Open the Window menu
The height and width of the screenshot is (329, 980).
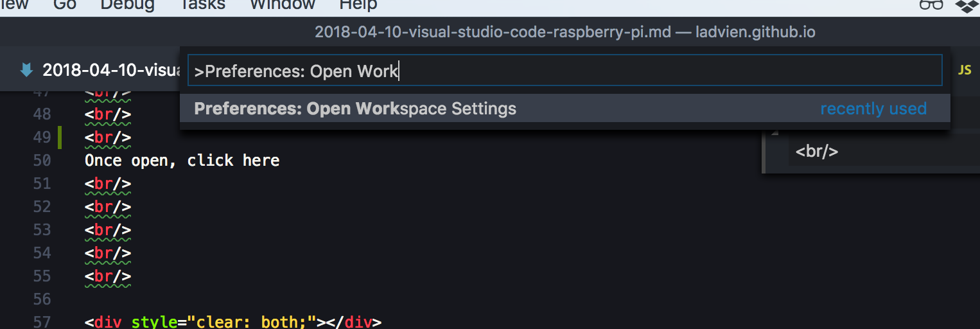pyautogui.click(x=282, y=5)
